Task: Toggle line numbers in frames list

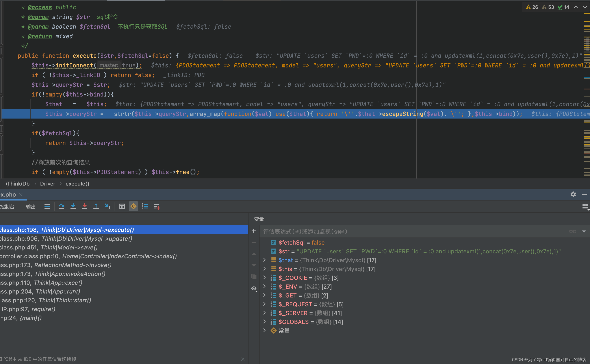Action: 145,206
